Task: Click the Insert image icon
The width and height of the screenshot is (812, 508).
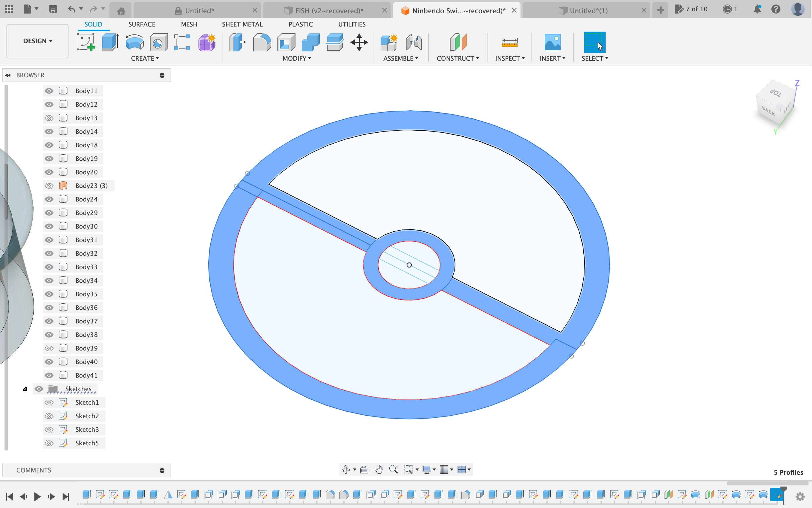Action: pos(552,42)
